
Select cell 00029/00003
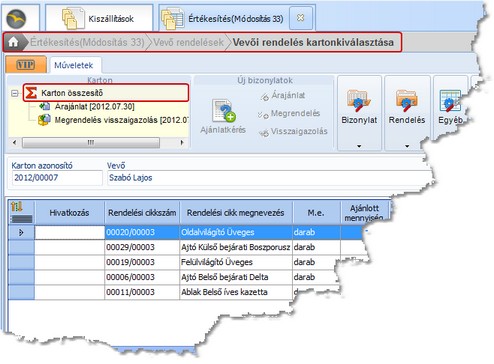point(142,247)
